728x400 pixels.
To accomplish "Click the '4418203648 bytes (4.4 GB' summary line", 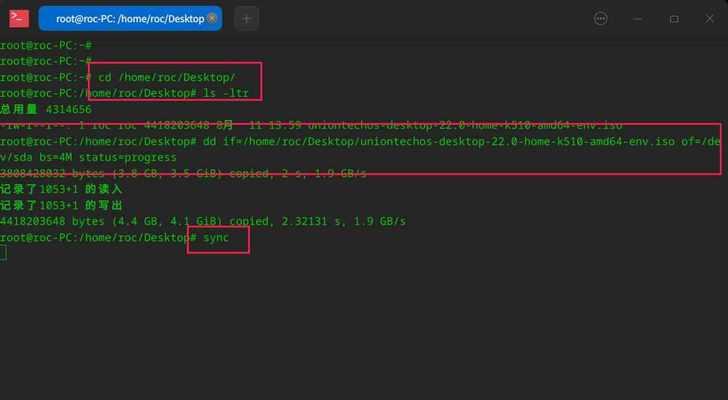I will tap(203, 221).
